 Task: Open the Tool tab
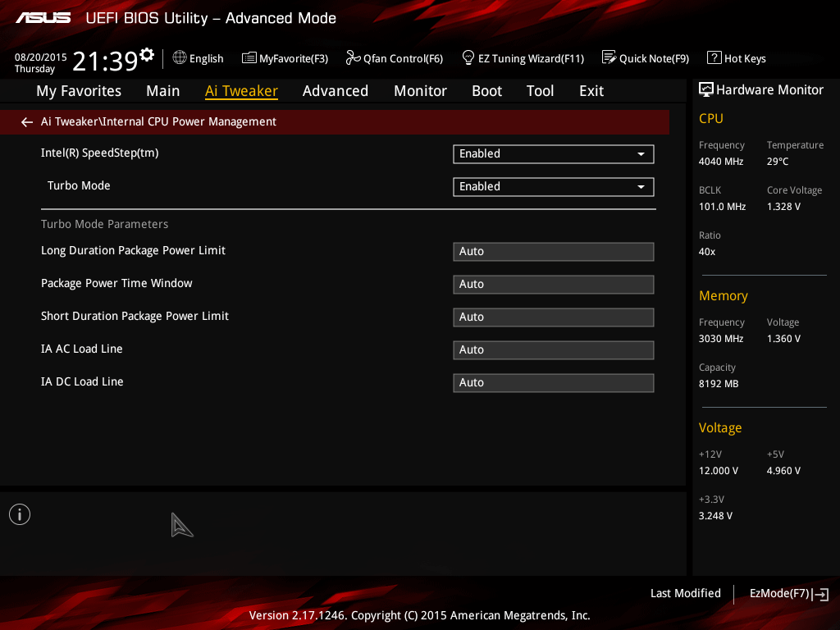click(540, 91)
